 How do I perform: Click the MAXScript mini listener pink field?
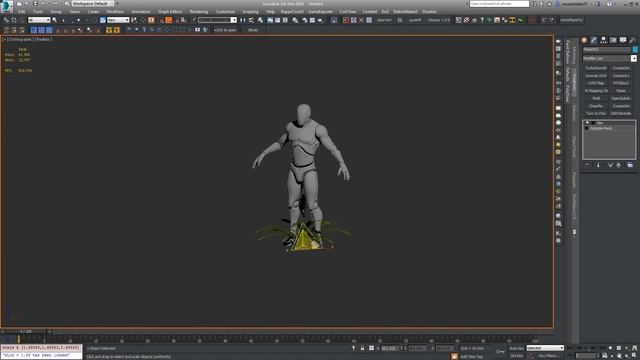click(x=41, y=348)
